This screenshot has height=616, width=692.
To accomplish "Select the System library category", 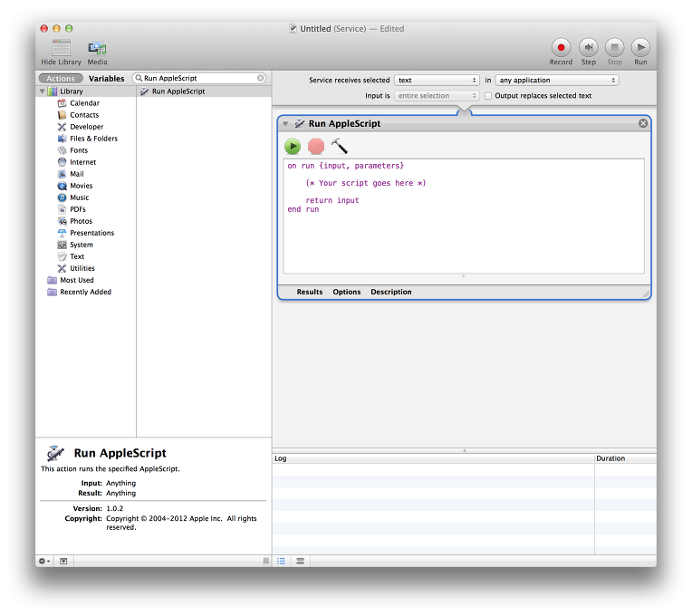I will tap(82, 245).
